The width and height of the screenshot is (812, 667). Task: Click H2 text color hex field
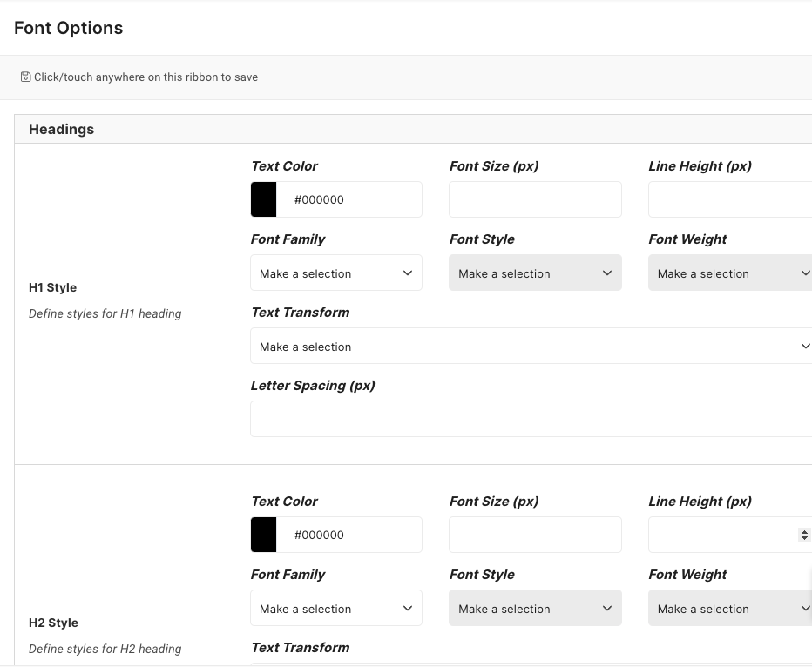(x=349, y=535)
